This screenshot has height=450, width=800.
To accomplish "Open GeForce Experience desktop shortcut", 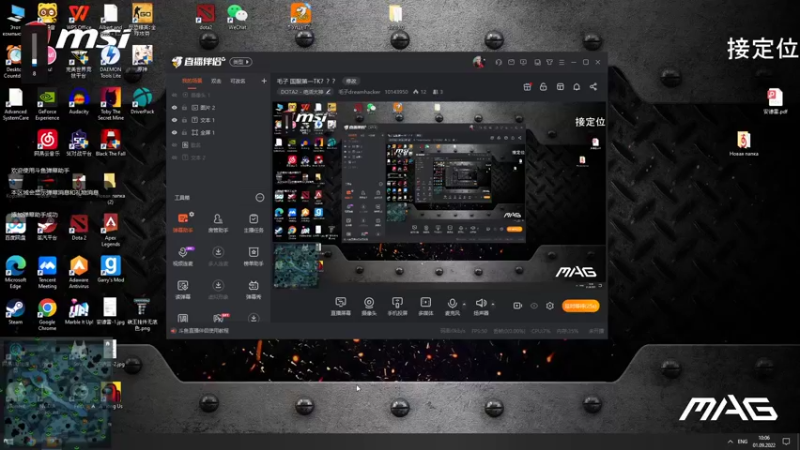I will (47, 105).
